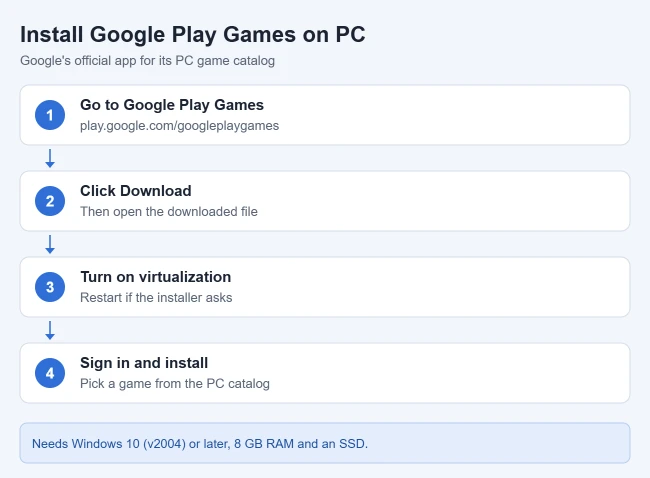Select the subtitle 'Google's official app for its PC game catalog'
Viewport: 650px width, 478px height.
(x=148, y=61)
